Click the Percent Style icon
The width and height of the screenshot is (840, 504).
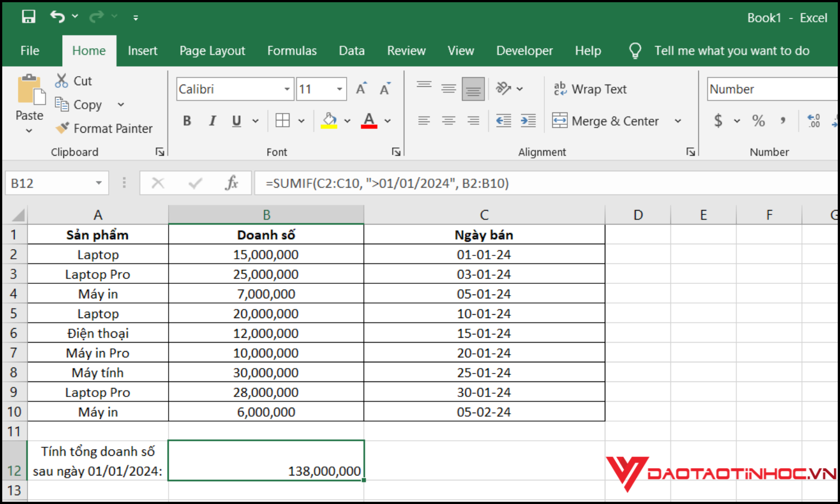(x=758, y=121)
